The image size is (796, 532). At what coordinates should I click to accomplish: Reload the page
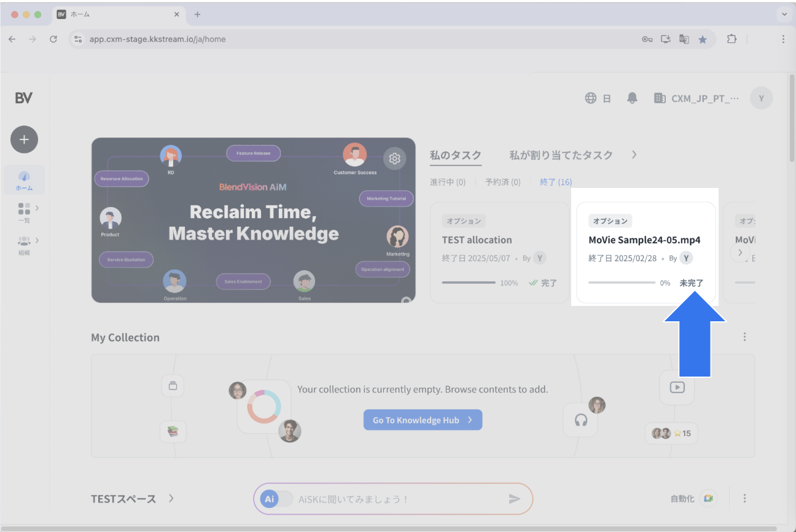coord(53,39)
